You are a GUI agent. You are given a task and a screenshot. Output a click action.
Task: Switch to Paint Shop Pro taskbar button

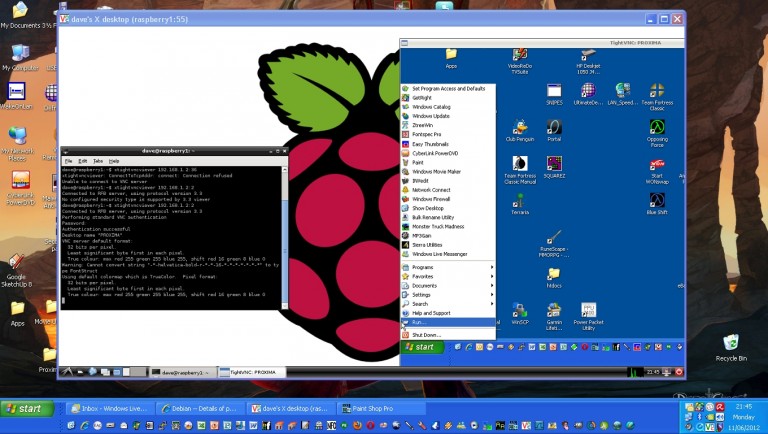coord(381,408)
